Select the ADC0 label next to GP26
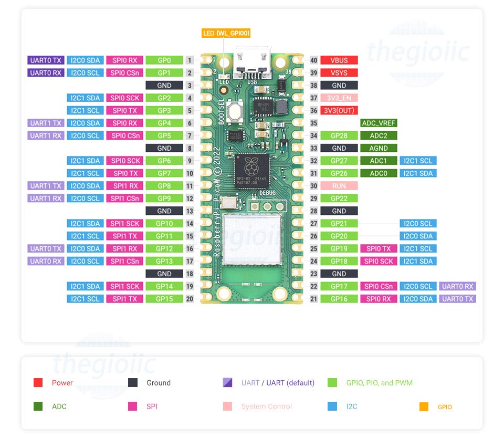This screenshot has height=438, width=504. pos(379,173)
